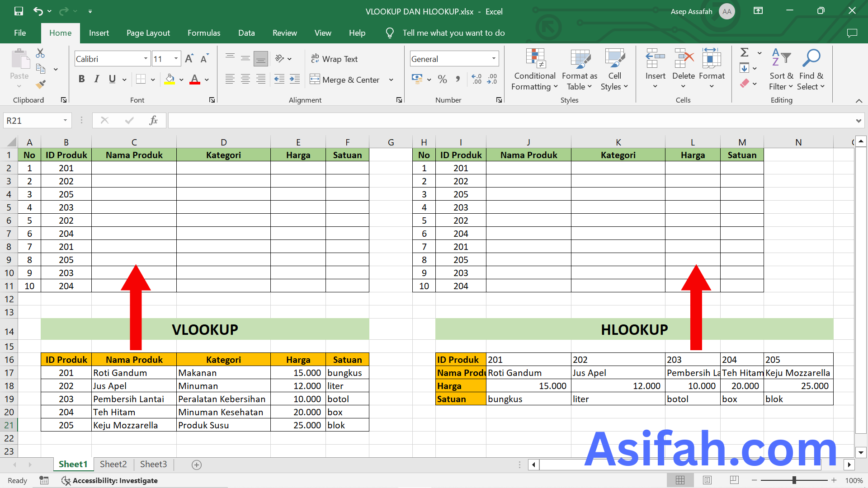This screenshot has width=868, height=488.
Task: Click Format as Table button
Action: [580, 70]
